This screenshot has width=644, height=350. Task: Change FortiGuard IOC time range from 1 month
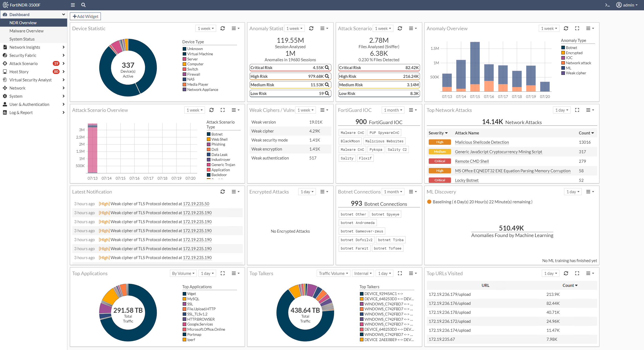393,110
